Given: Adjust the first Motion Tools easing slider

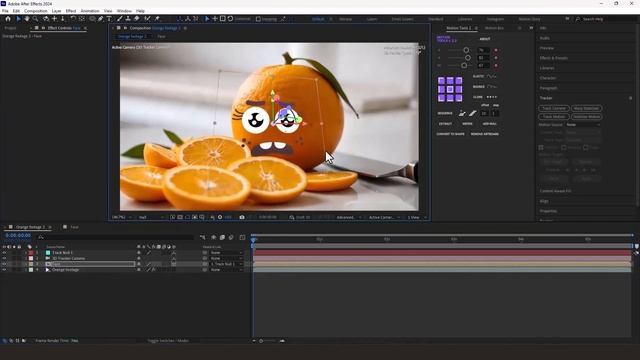Looking at the screenshot, I should tap(466, 50).
